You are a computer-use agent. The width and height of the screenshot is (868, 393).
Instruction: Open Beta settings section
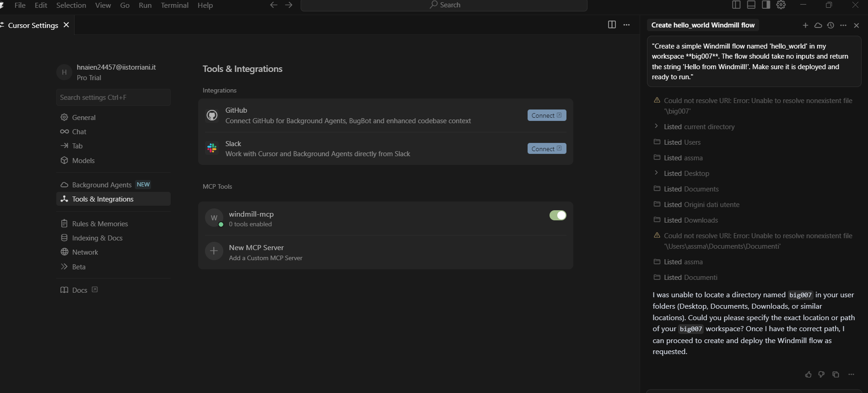113,267
